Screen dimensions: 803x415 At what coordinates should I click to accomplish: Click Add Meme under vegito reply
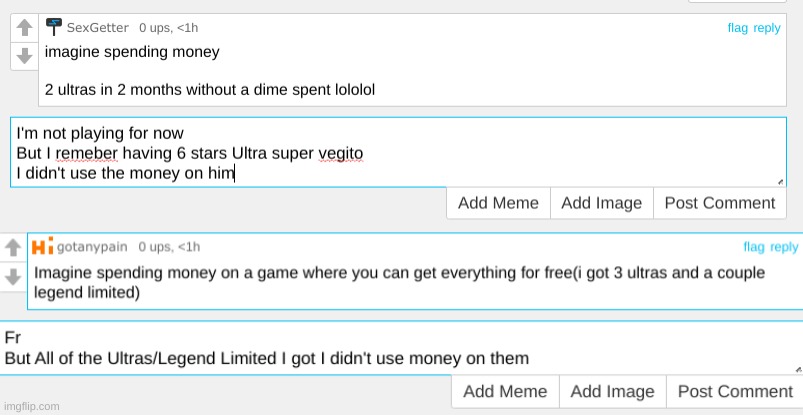click(498, 203)
